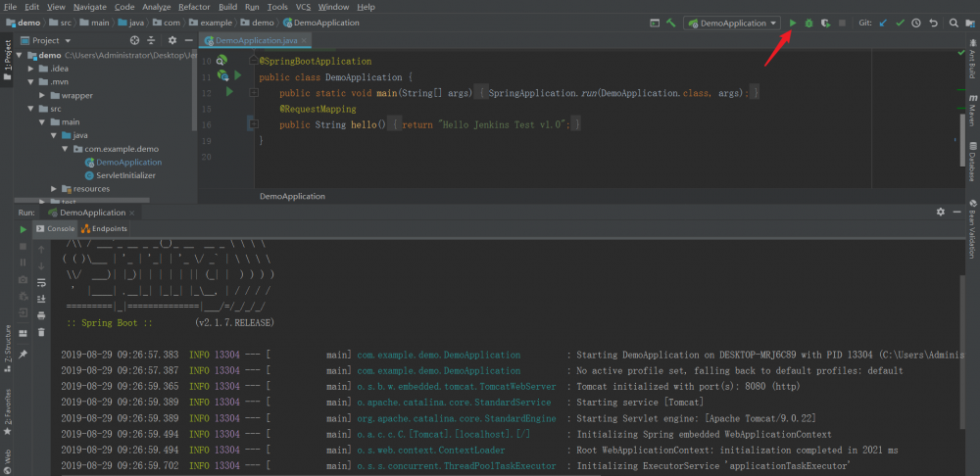This screenshot has width=980, height=476.
Task: Commit changes with the Git checkmark
Action: pos(899,23)
